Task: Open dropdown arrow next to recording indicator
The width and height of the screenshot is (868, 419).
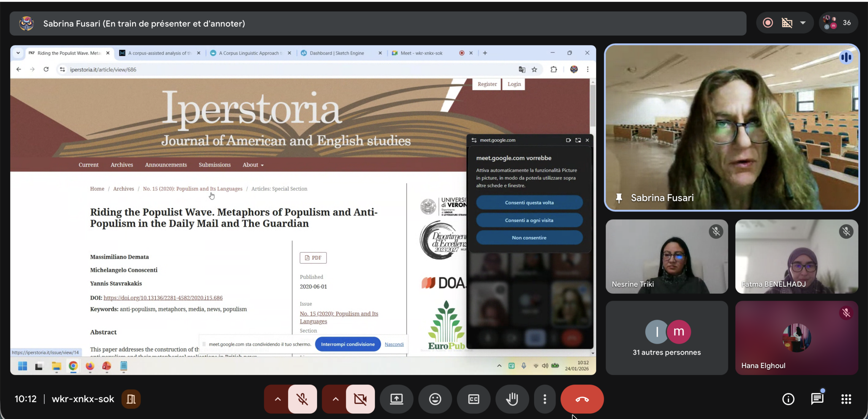Action: [x=803, y=23]
